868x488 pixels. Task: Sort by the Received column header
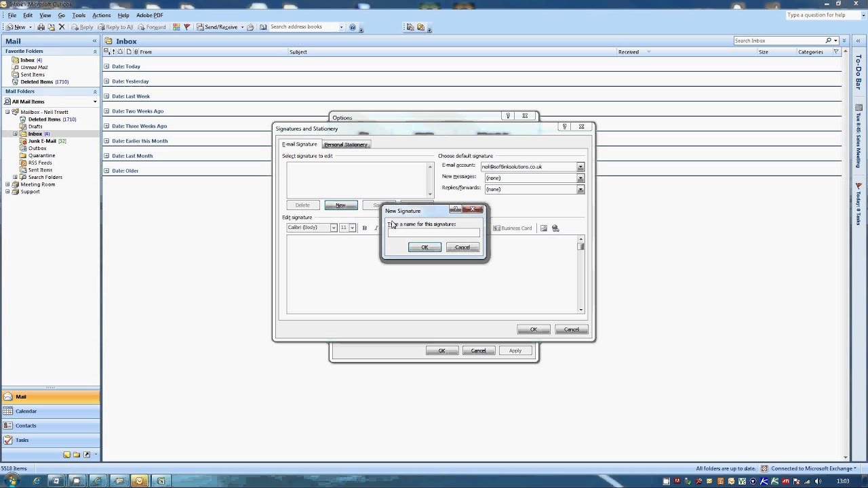629,52
